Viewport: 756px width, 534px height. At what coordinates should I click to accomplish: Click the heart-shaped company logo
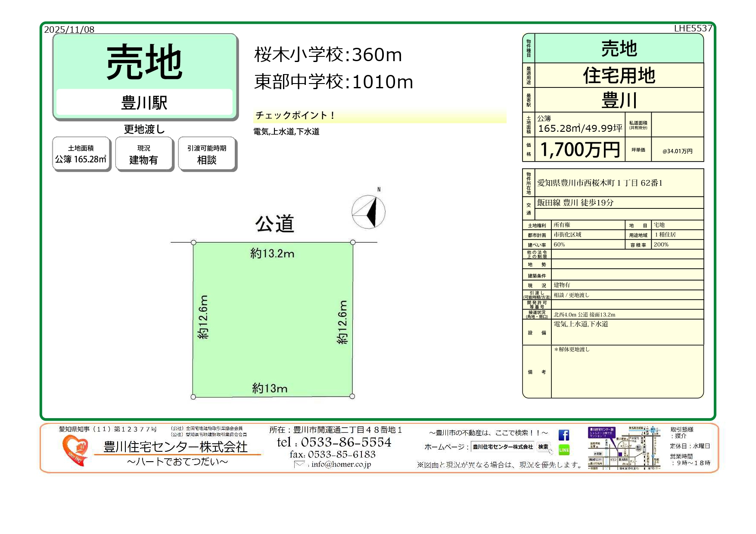point(75,450)
